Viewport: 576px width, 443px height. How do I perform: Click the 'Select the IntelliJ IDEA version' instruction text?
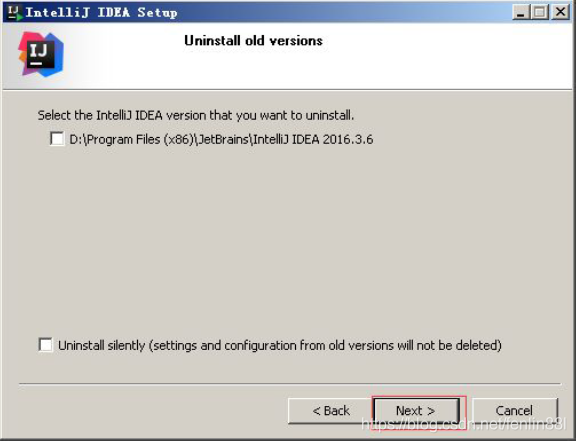coord(196,115)
